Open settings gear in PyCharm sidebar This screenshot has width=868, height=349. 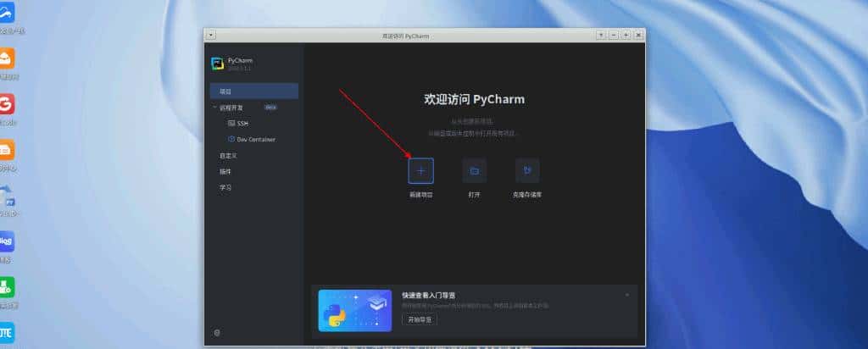tap(217, 332)
